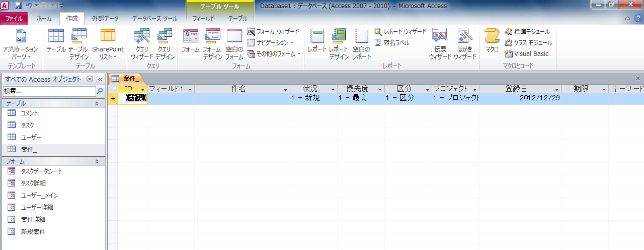Open the 登録日 column dropdown arrow

(x=557, y=89)
